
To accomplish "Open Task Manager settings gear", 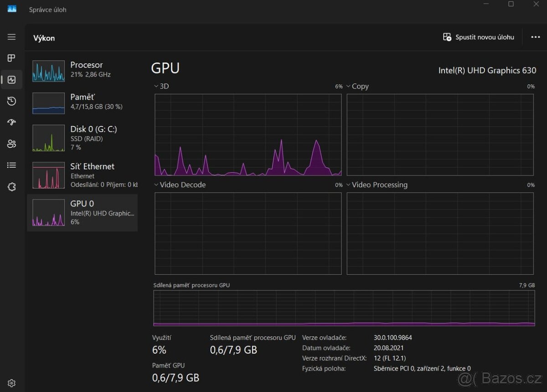I will point(11,383).
